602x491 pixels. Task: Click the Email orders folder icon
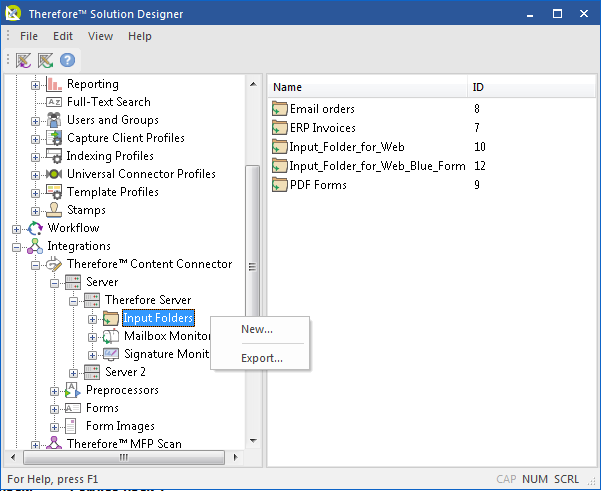tap(280, 109)
